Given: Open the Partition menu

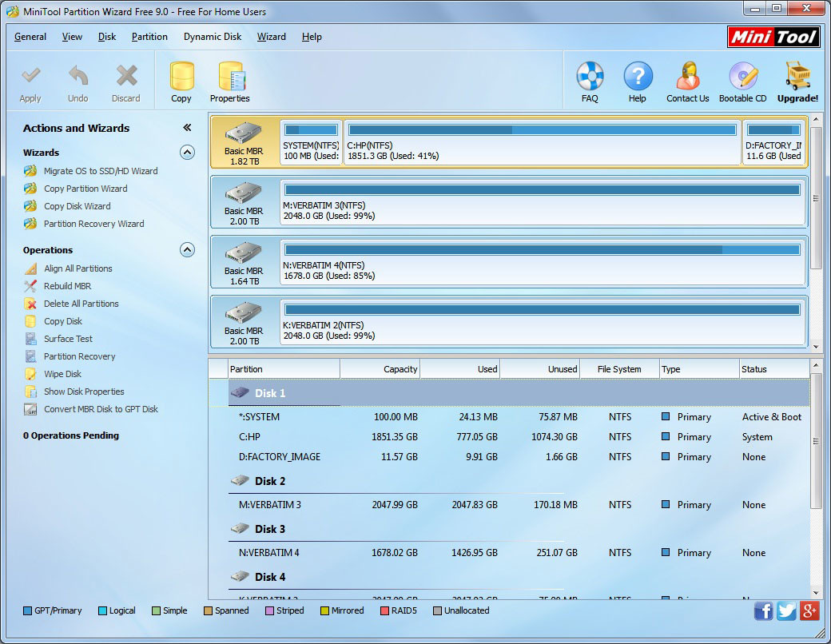Looking at the screenshot, I should (x=149, y=37).
